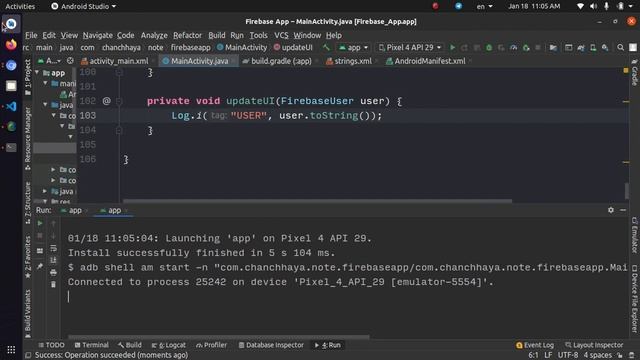Viewport: 640px width, 360px height.
Task: Run the app with the green play toolbar icon
Action: coord(452,48)
